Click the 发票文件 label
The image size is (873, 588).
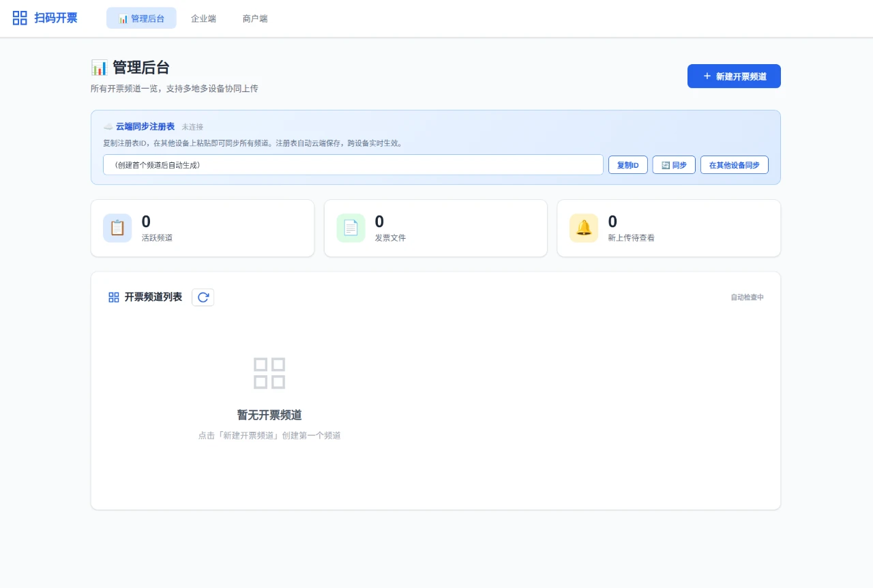tap(390, 238)
